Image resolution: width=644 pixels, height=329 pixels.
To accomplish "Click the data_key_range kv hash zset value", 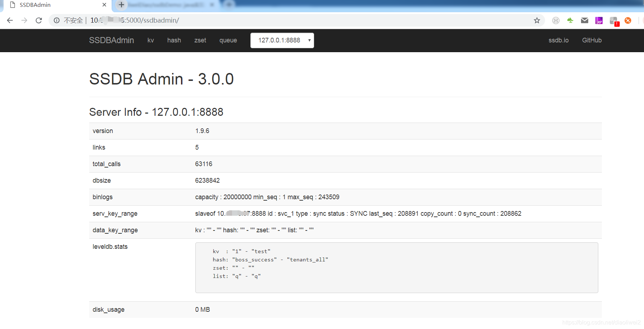I will [254, 230].
